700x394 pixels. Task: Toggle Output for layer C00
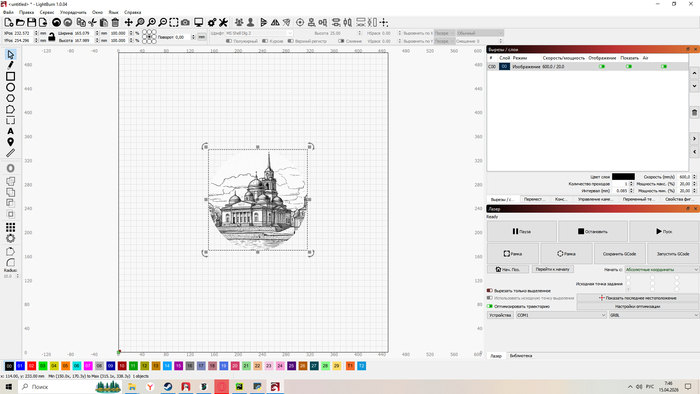(x=602, y=66)
